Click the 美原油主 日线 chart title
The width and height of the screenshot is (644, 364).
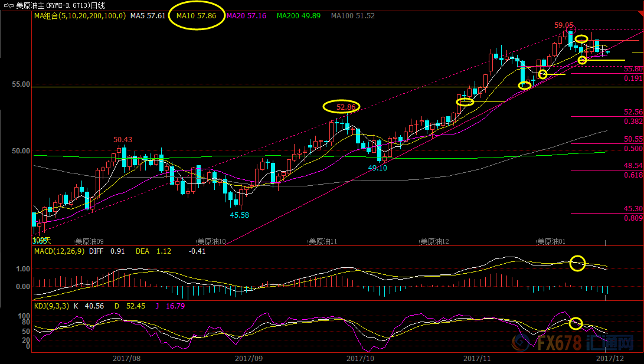pos(60,5)
